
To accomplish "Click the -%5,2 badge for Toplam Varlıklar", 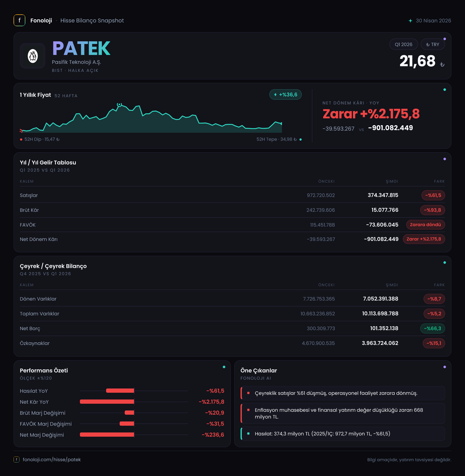I will (x=434, y=314).
